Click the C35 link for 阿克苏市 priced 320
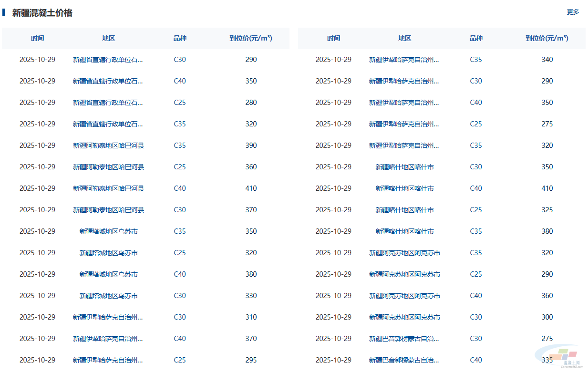This screenshot has height=373, width=588. coord(475,253)
